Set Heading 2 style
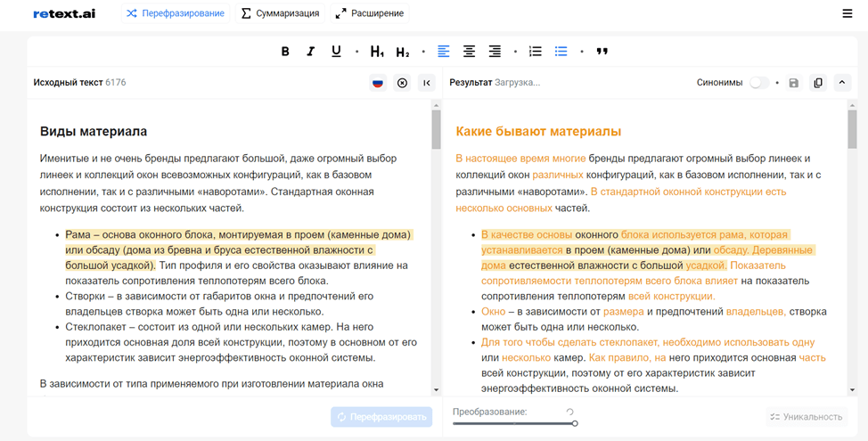Viewport: 868px width, 441px height. 403,52
